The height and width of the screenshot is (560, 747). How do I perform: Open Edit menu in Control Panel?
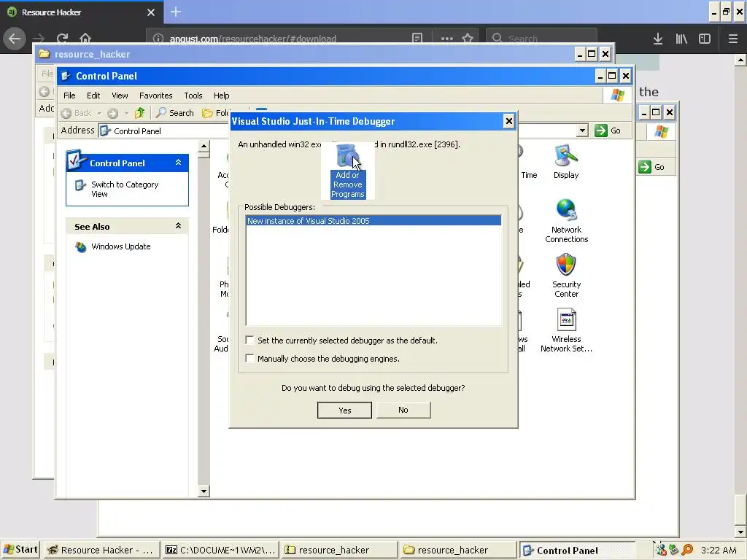[x=93, y=96]
